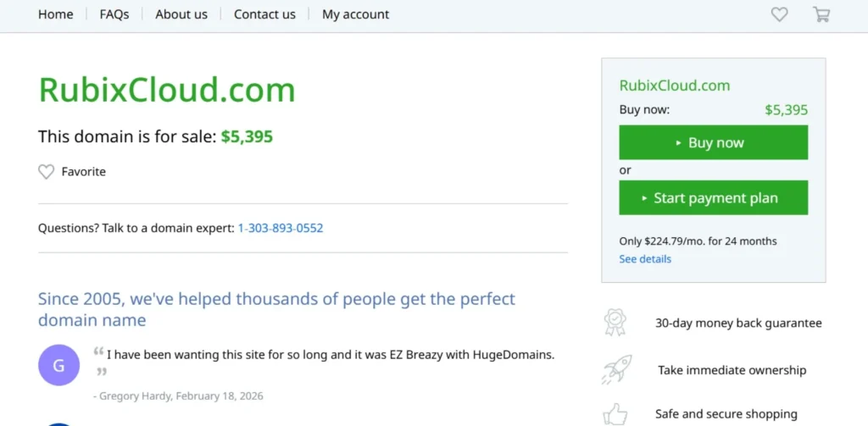Click the RubixCloud.com title in price box
Viewport: 868px width, 426px height.
[675, 85]
